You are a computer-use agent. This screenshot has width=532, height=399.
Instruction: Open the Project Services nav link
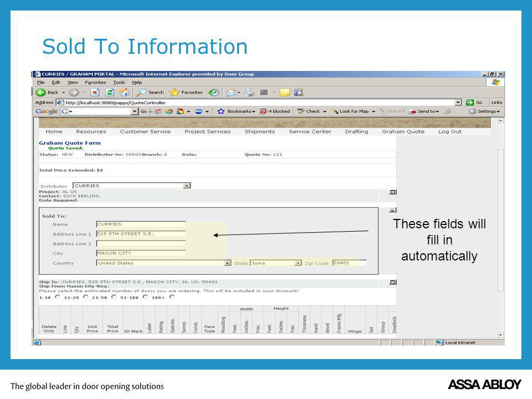click(x=208, y=131)
